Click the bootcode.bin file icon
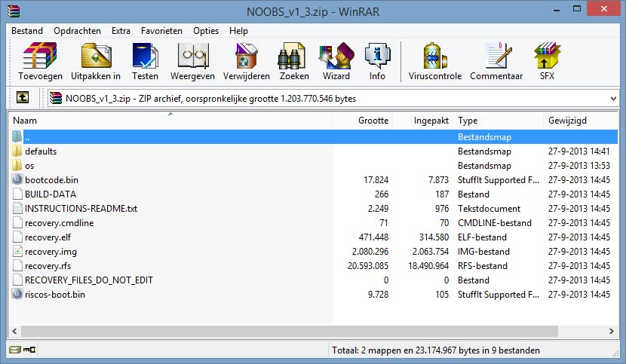 coord(17,179)
